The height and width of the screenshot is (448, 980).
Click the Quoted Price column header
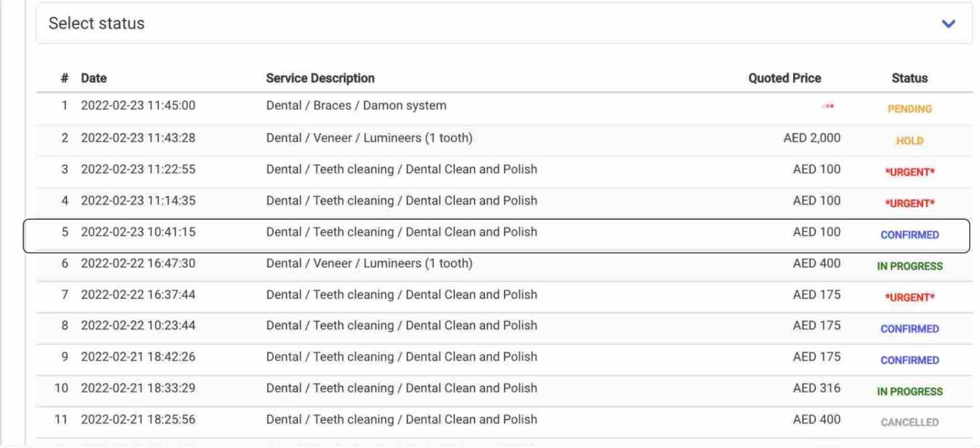pyautogui.click(x=784, y=78)
